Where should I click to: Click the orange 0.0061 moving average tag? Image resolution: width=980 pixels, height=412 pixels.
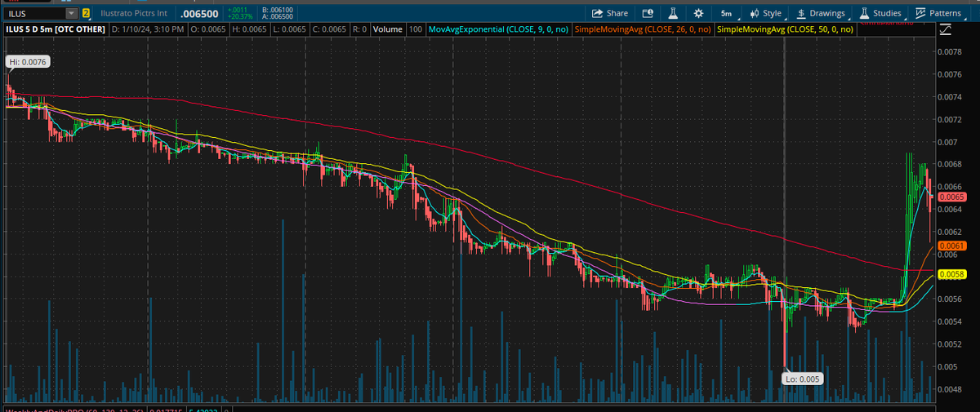click(x=952, y=246)
